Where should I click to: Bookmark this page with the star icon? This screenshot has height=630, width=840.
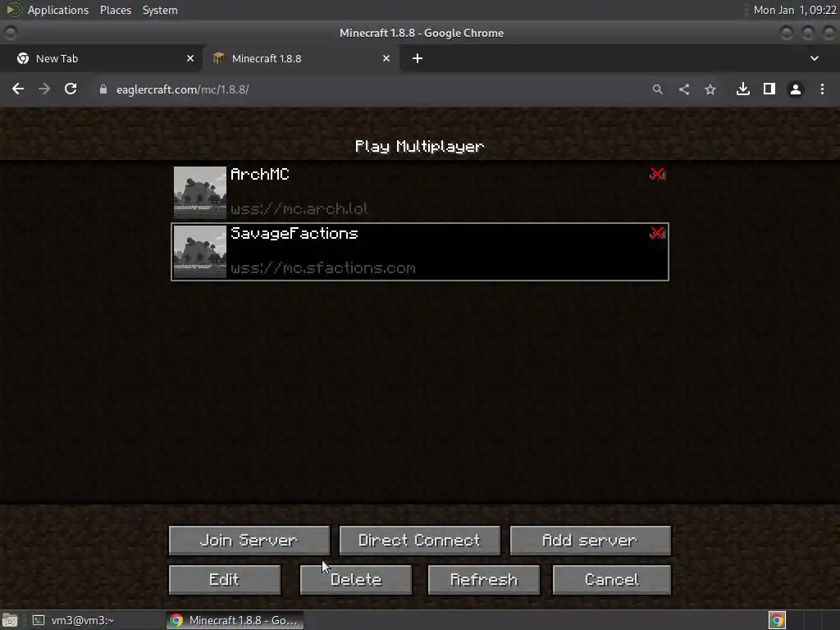click(710, 89)
